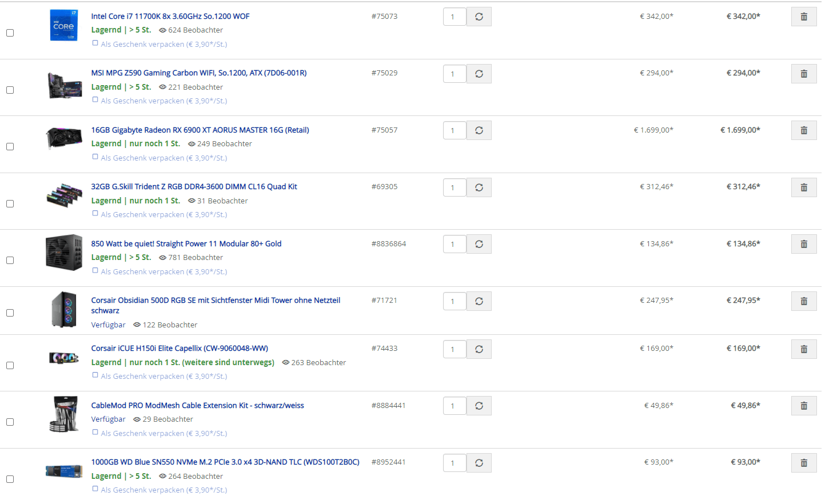Toggle gift wrap option for Radeon RX 6900 XT
The height and width of the screenshot is (504, 829).
[x=95, y=157]
